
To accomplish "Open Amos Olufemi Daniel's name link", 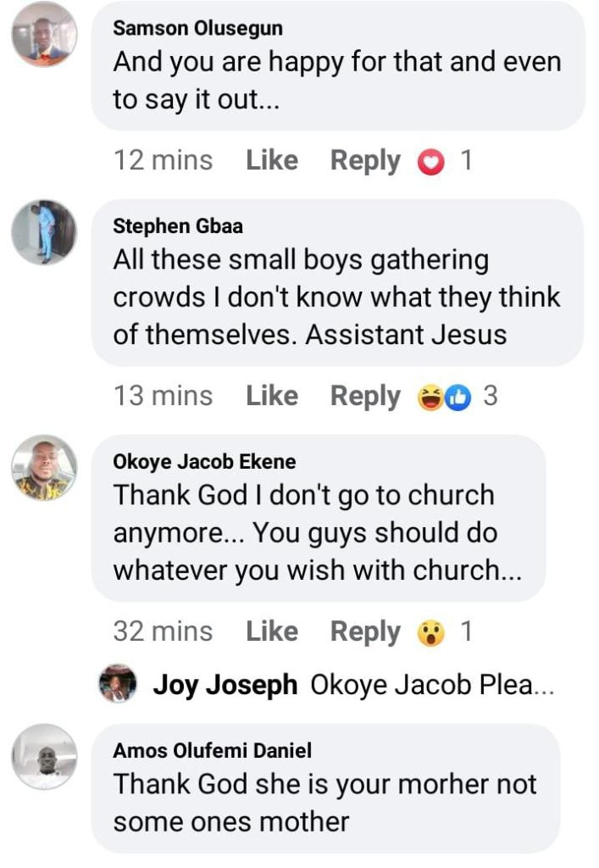I will (x=213, y=750).
